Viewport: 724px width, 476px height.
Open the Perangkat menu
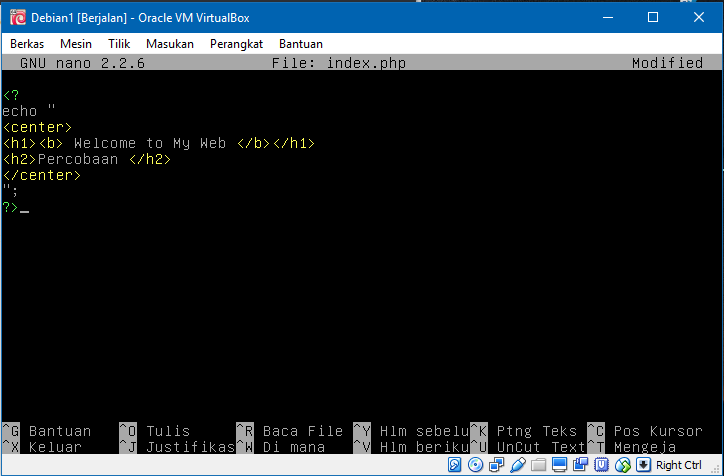[236, 44]
